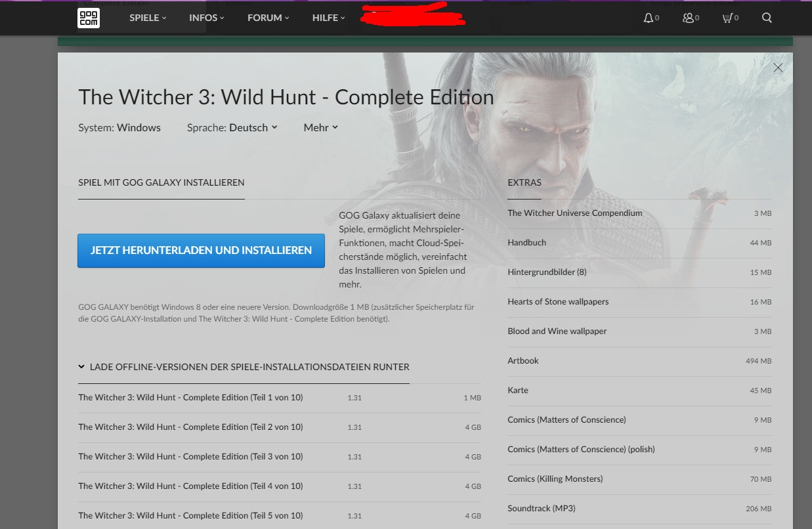The height and width of the screenshot is (529, 812).
Task: Click the System: Windows label
Action: click(x=119, y=127)
